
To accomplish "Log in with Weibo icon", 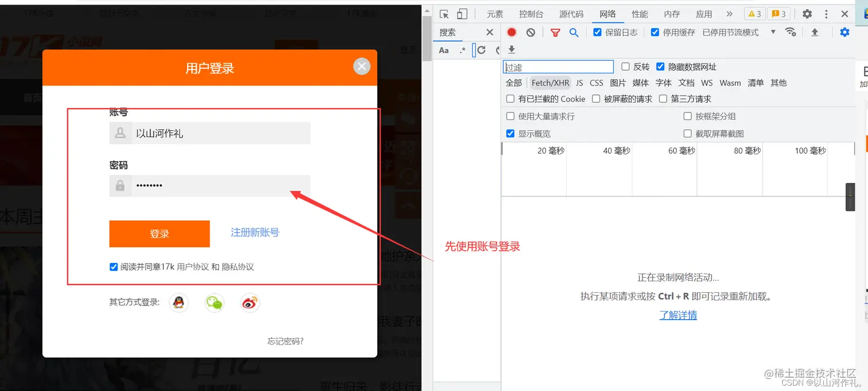I will (x=250, y=303).
